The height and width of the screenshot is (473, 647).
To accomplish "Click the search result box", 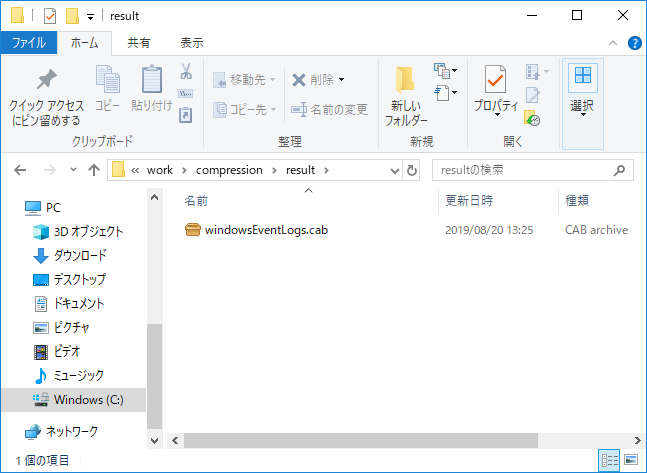I will (x=532, y=170).
